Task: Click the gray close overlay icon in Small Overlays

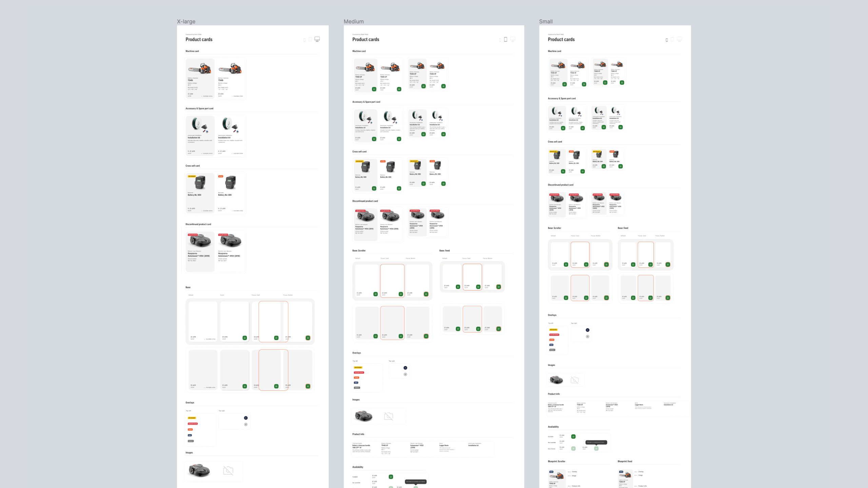Action: pyautogui.click(x=588, y=337)
